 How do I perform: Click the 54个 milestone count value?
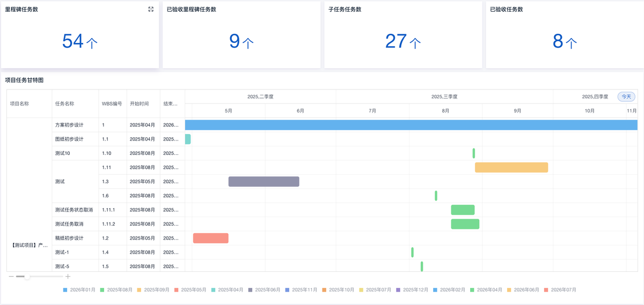point(80,41)
